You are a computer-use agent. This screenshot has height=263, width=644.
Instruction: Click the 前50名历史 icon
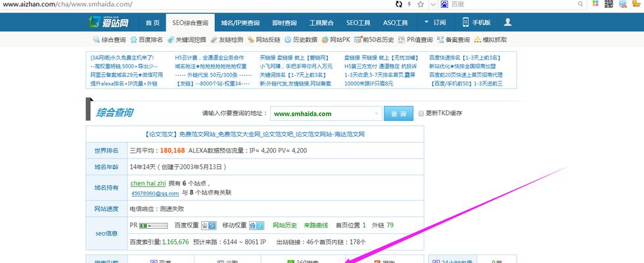pos(358,40)
